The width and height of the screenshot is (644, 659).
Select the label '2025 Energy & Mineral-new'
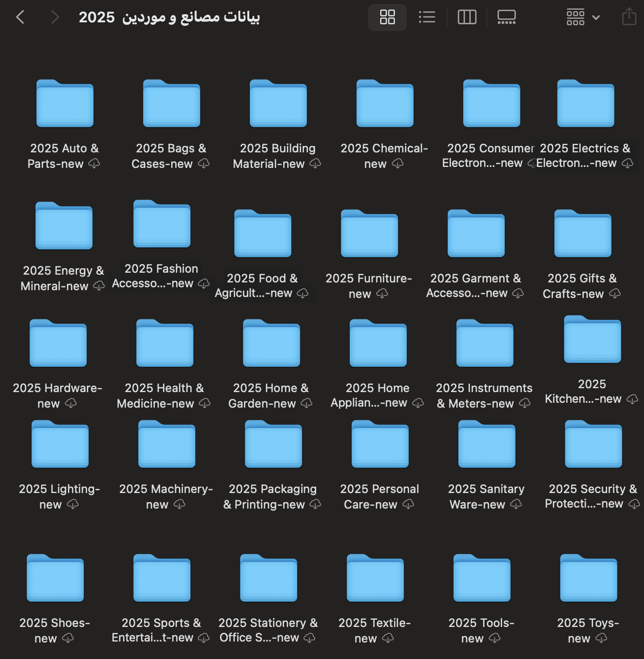point(63,278)
